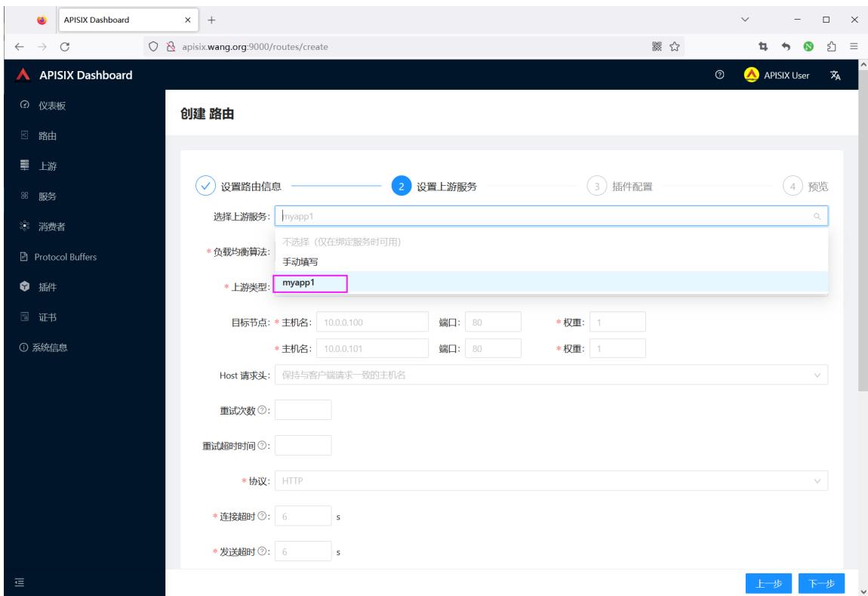Click the 重试次数 input field
Viewport: 868px width, 596px height.
pos(303,410)
